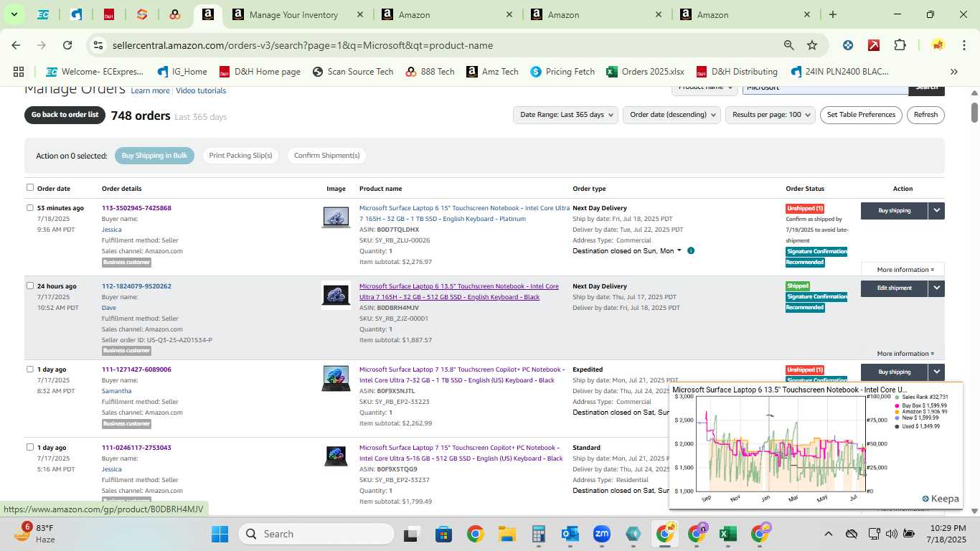This screenshot has height=551, width=980.
Task: Open a new browser tab
Action: [832, 14]
